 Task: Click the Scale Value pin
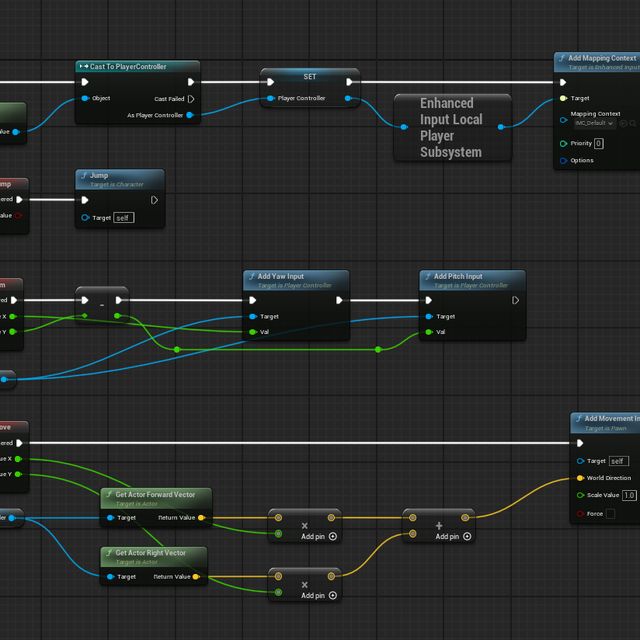coord(580,495)
